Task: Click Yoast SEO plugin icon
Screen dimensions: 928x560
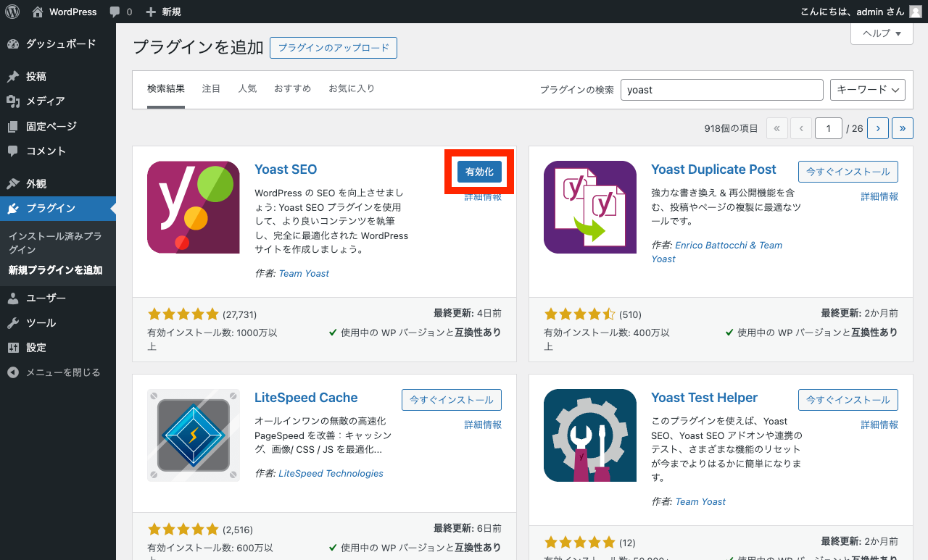Action: [x=194, y=207]
